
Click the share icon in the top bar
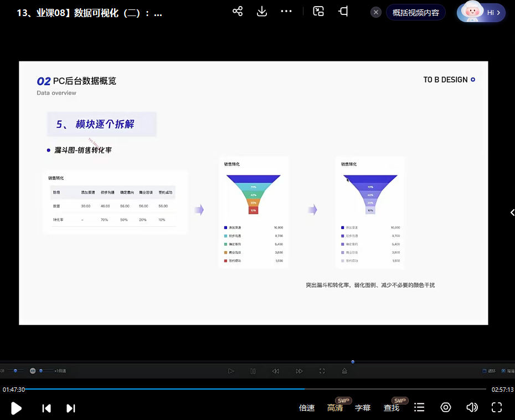click(238, 11)
